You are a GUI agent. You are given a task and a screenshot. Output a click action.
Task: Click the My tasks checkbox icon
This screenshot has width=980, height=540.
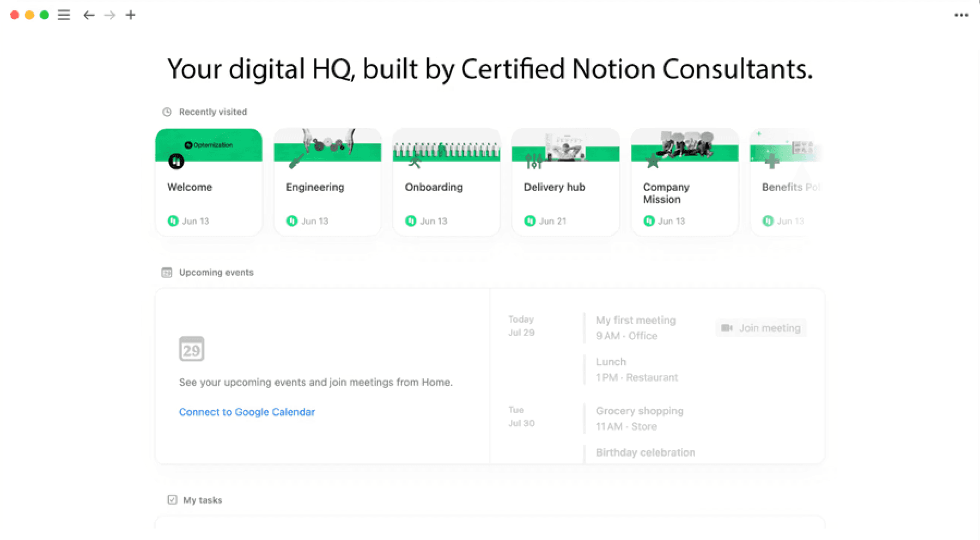click(x=172, y=500)
